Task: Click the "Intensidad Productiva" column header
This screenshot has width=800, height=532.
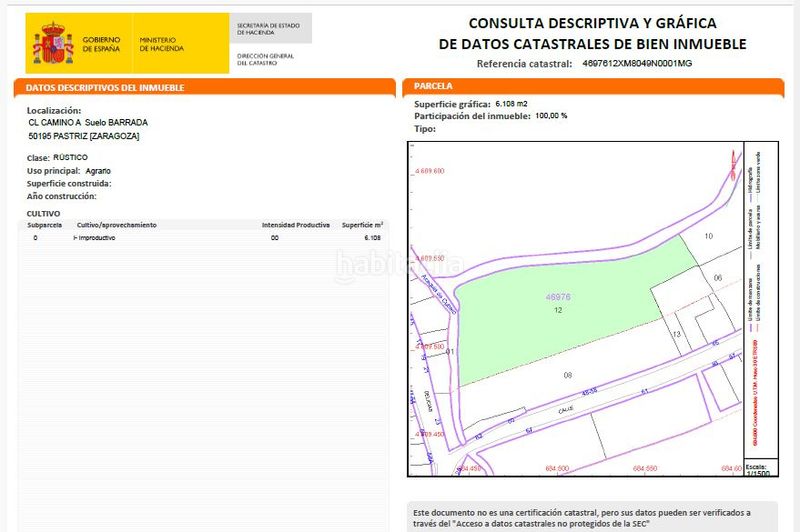Action: (x=296, y=225)
